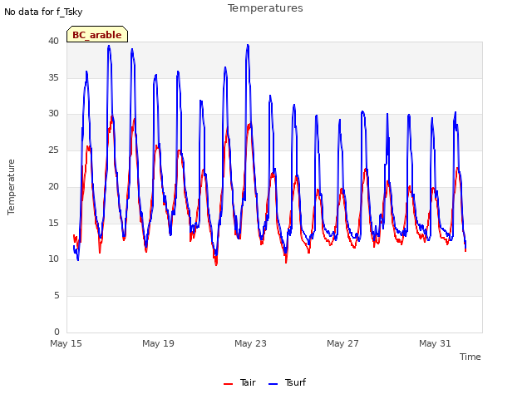Click the May 19 x-axis tick label
This screenshot has height=399, width=532.
click(x=158, y=343)
